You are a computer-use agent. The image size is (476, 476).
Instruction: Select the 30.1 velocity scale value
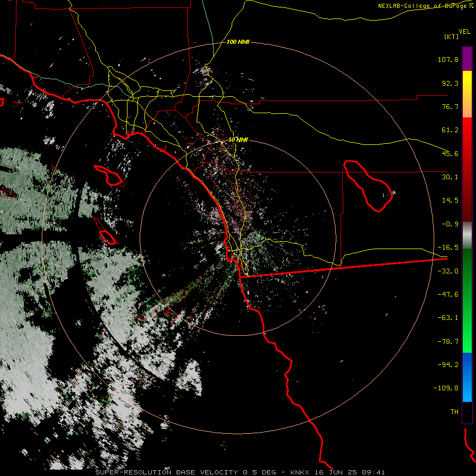[x=450, y=177]
